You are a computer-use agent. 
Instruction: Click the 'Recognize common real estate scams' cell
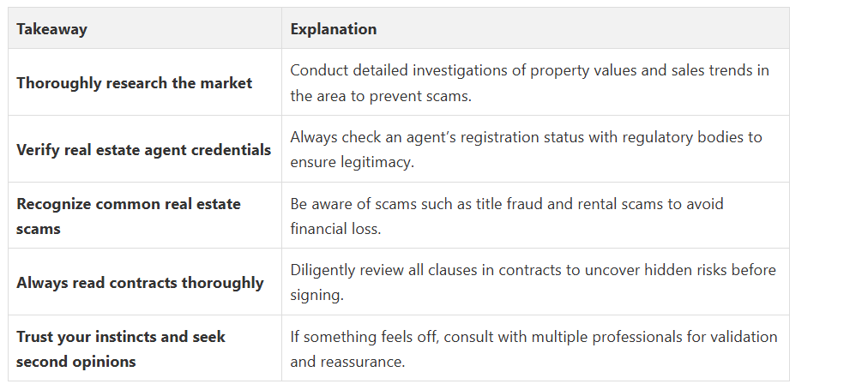tap(129, 216)
